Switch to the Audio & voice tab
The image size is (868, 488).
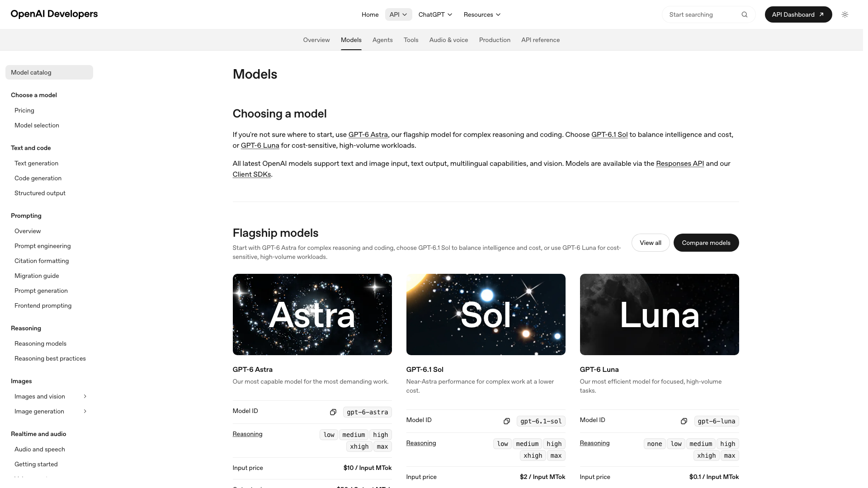[448, 40]
